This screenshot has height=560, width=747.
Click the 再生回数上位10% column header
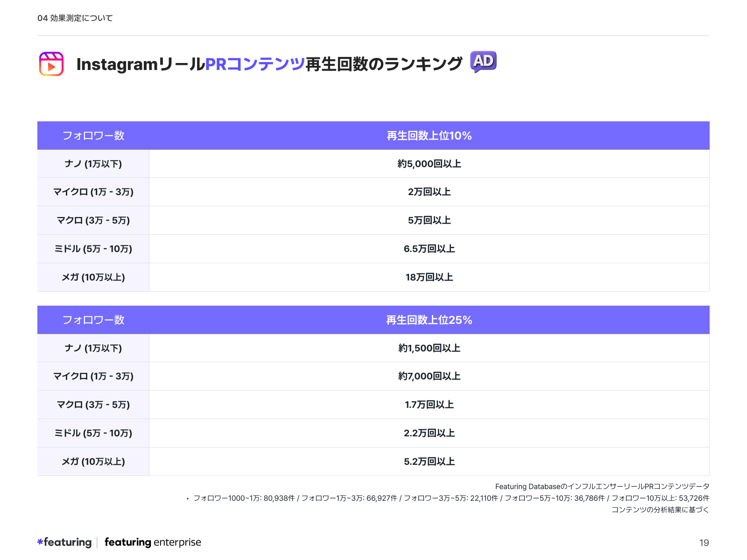429,136
